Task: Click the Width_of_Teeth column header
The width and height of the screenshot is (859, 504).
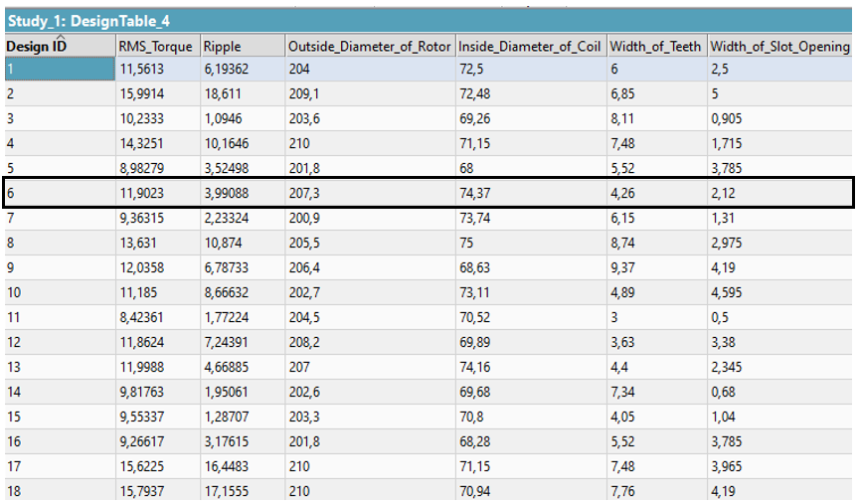Action: (654, 47)
